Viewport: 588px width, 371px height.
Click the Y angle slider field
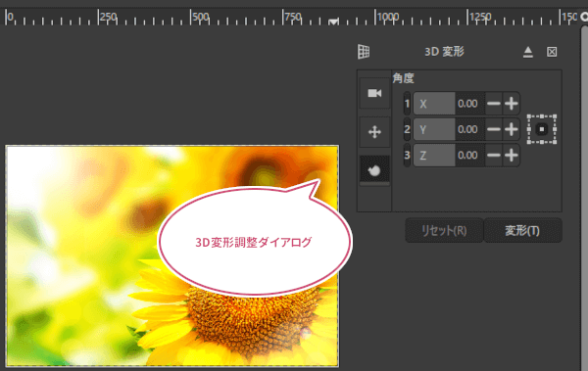(x=449, y=129)
